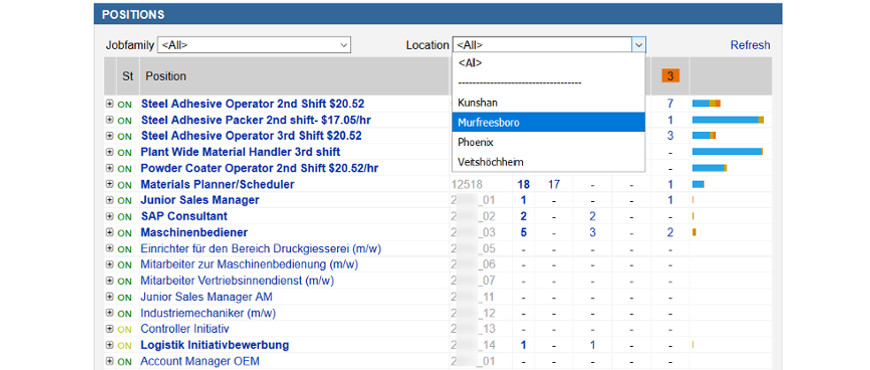Choose Phoenix from Location list
Viewport: 870px width, 370px height.
coord(548,143)
